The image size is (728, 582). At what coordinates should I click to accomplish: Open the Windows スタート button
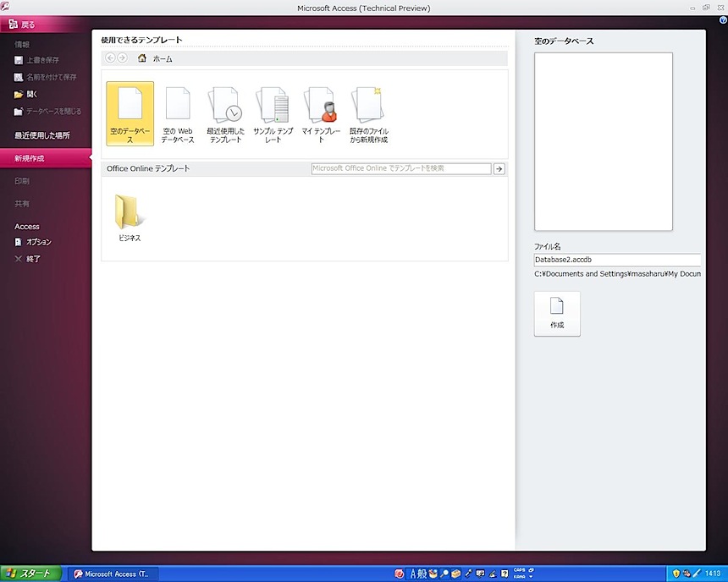pos(31,574)
